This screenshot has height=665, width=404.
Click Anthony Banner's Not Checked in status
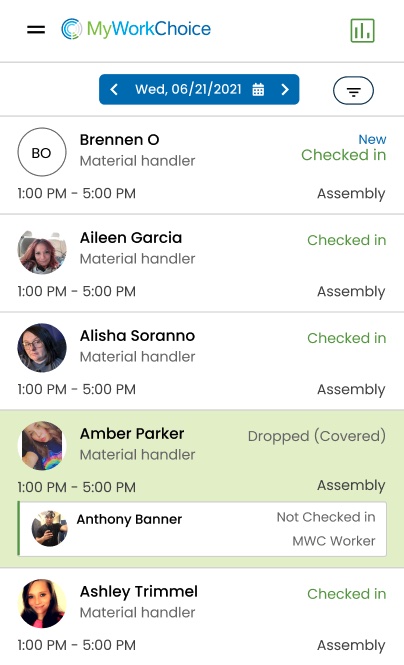pos(326,517)
